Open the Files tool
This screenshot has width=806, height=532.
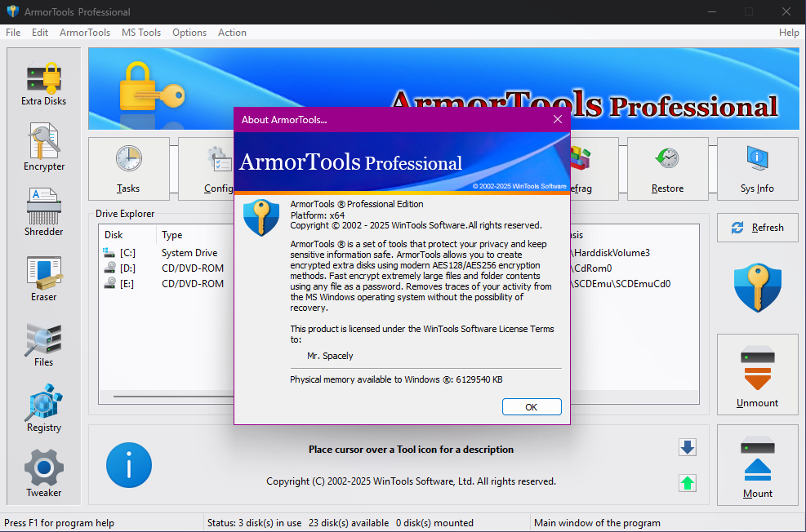click(44, 344)
